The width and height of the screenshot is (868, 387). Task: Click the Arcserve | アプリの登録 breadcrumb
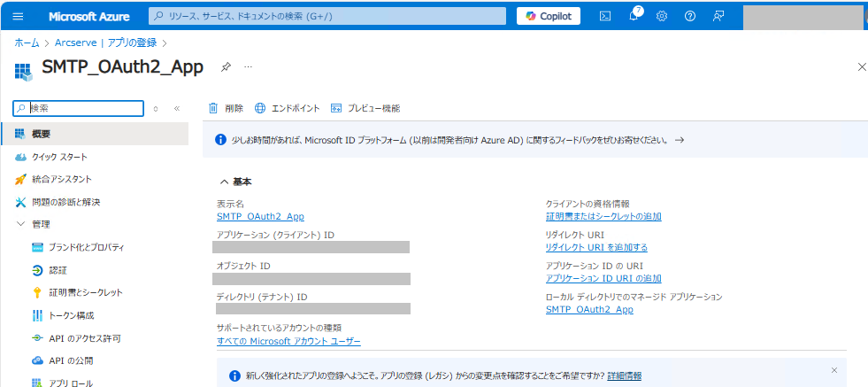tap(105, 43)
